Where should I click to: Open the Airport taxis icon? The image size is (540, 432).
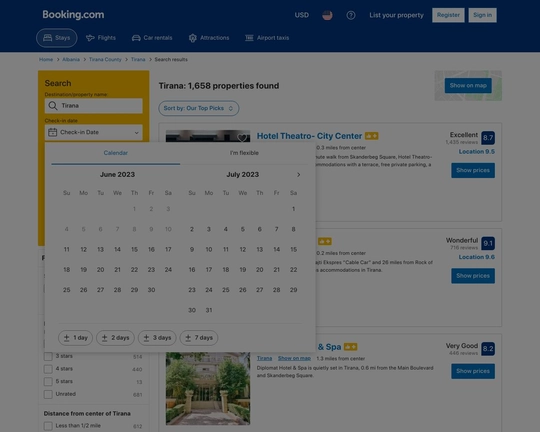249,38
